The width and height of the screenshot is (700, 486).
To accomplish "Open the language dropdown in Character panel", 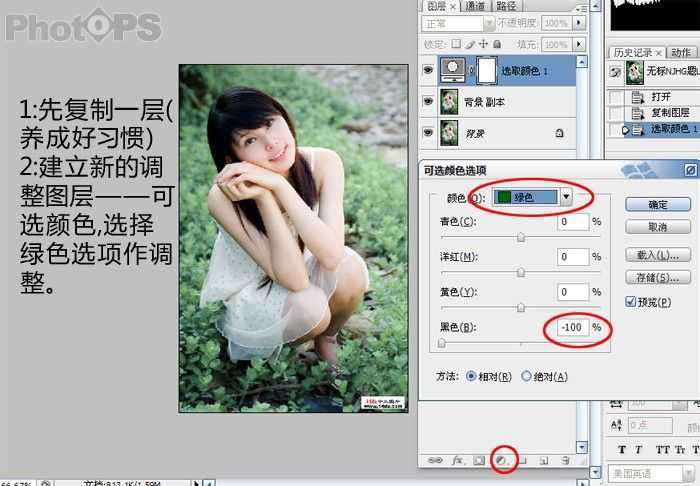I will [651, 473].
